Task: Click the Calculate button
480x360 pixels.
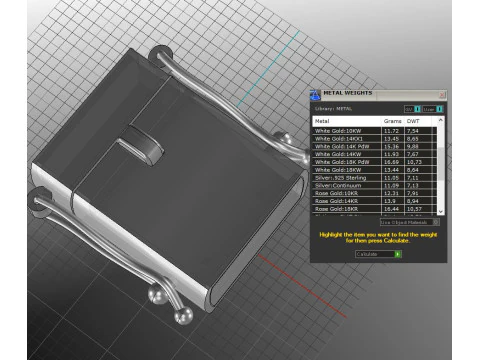Action: (378, 254)
